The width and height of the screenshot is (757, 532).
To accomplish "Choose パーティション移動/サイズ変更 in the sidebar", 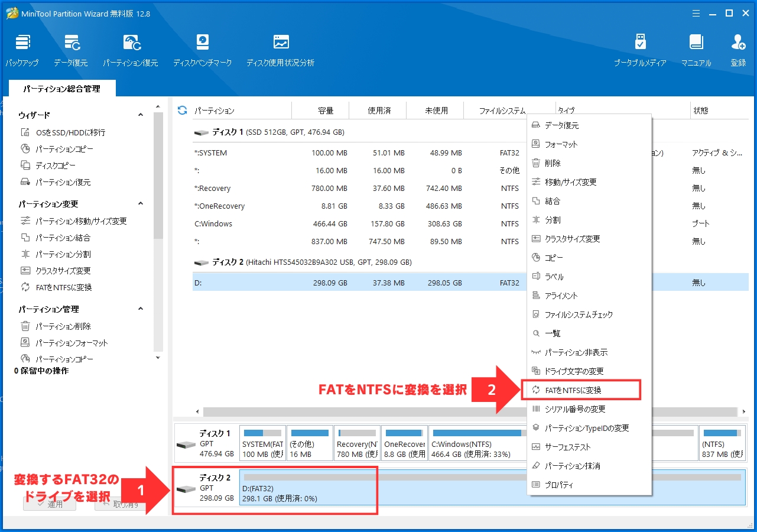I will pyautogui.click(x=74, y=221).
